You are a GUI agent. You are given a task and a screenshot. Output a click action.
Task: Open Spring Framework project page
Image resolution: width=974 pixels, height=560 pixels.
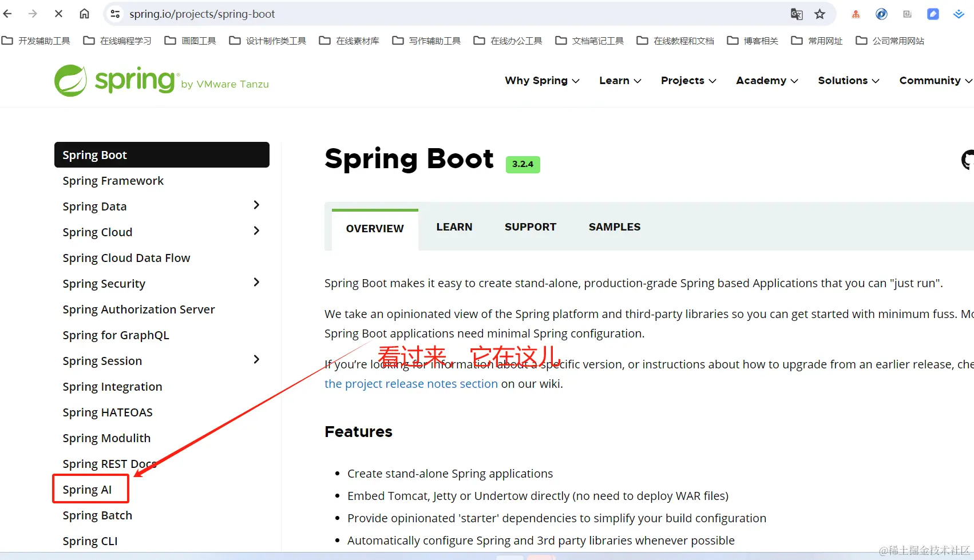tap(113, 181)
